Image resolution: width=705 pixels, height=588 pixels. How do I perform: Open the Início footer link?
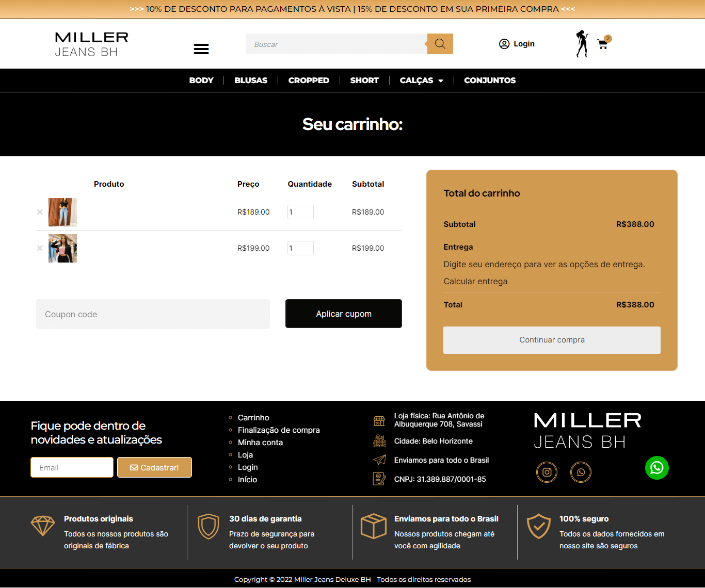click(x=247, y=480)
